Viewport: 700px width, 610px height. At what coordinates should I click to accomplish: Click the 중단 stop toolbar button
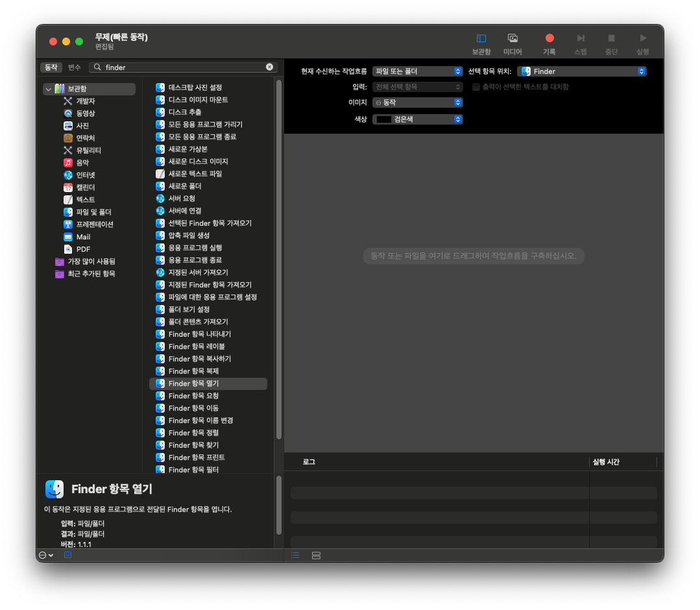611,44
